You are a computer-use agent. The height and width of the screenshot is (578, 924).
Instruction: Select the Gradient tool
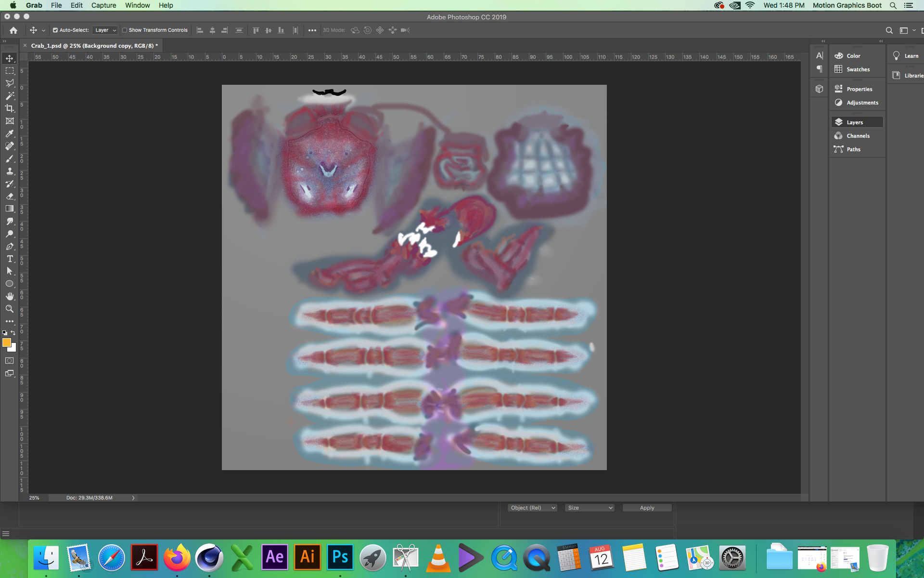click(x=10, y=209)
